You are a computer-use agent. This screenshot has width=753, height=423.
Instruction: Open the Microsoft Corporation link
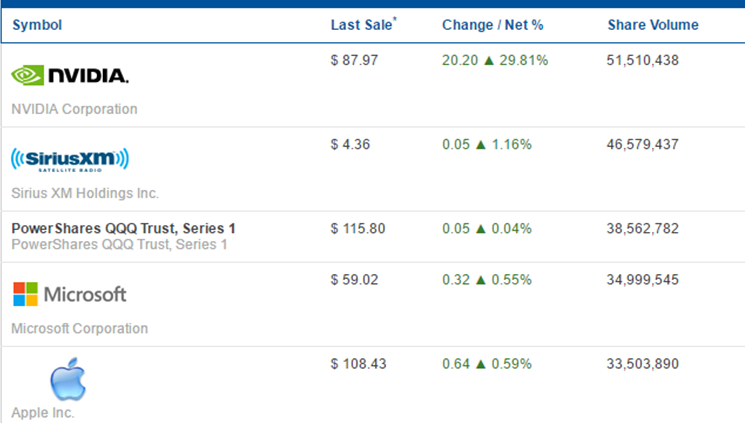pos(80,328)
